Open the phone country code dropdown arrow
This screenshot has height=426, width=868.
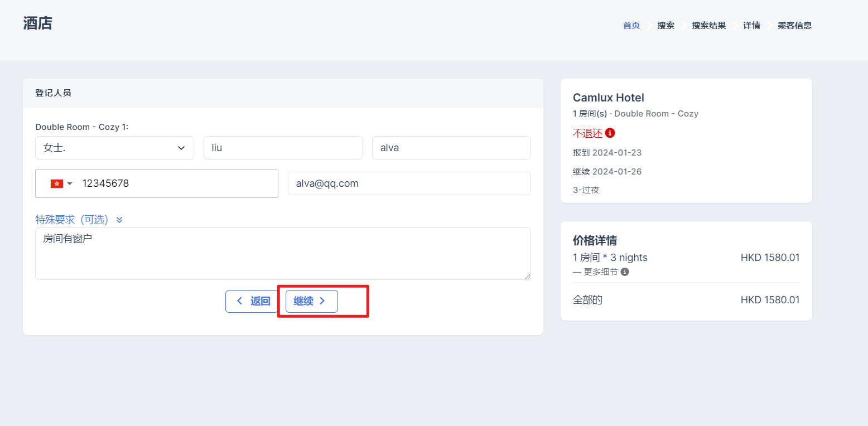[x=70, y=183]
